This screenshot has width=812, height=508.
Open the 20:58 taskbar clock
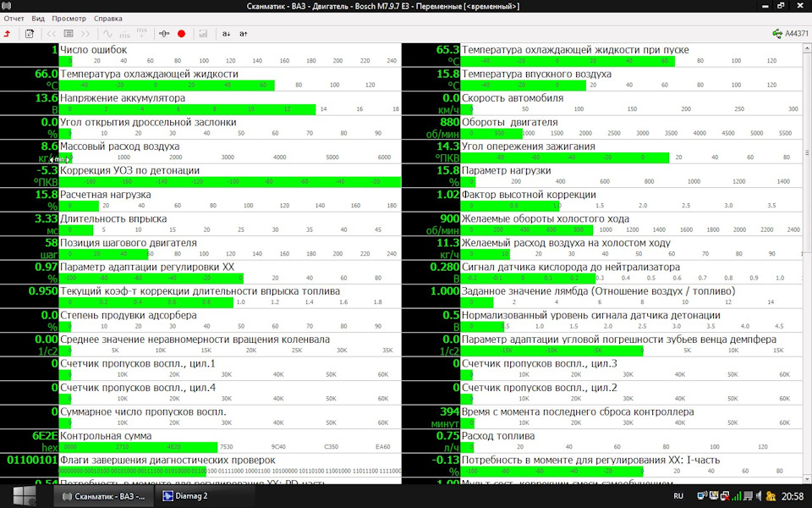(793, 496)
